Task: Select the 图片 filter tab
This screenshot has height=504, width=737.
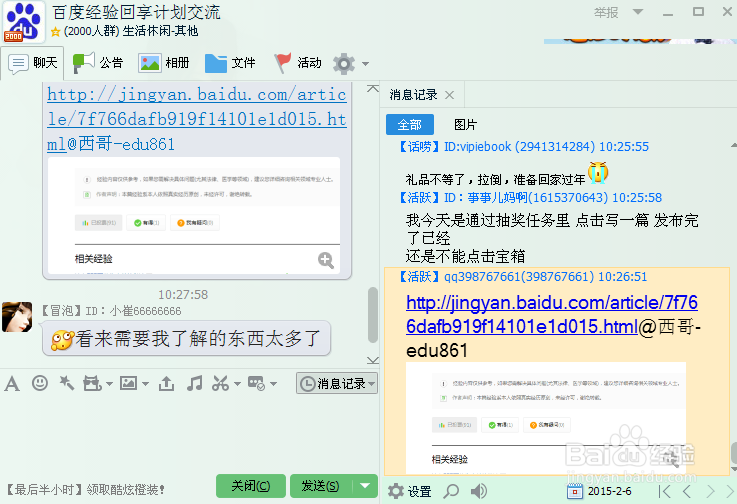Action: click(465, 125)
